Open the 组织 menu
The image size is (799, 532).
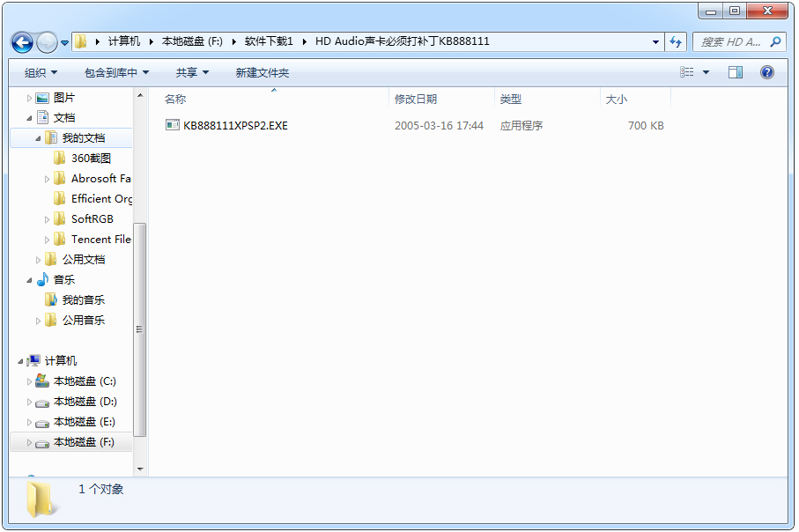[x=41, y=73]
